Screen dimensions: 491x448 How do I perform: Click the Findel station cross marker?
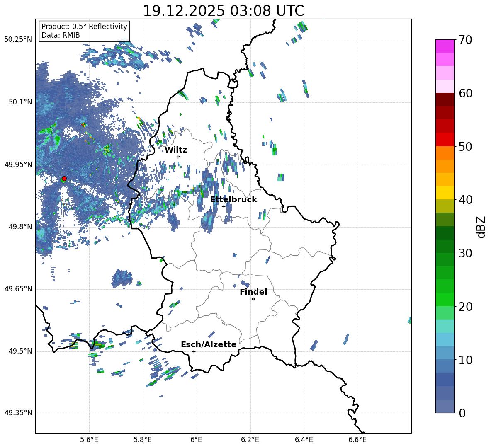click(253, 299)
